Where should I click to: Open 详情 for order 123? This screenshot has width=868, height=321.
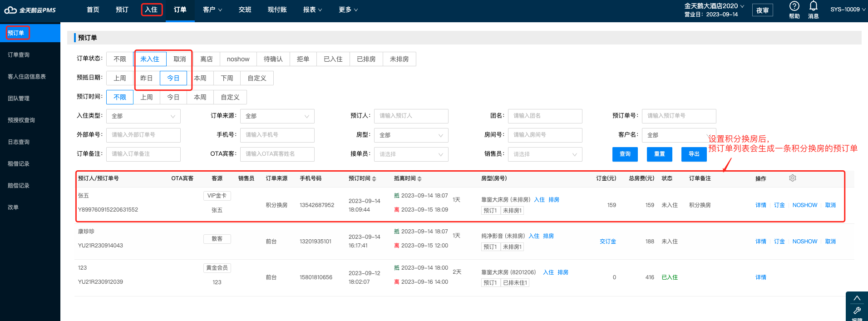761,277
